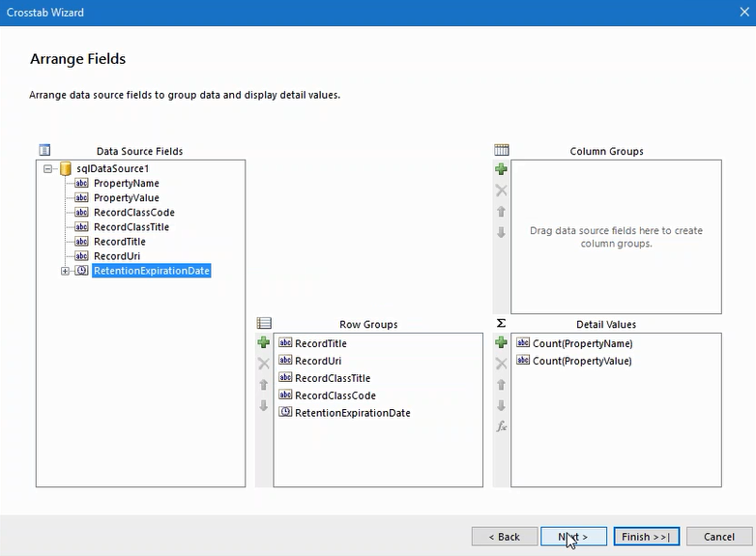Expand the RetentionExpirationDate field node
This screenshot has width=756, height=556.
click(x=66, y=271)
